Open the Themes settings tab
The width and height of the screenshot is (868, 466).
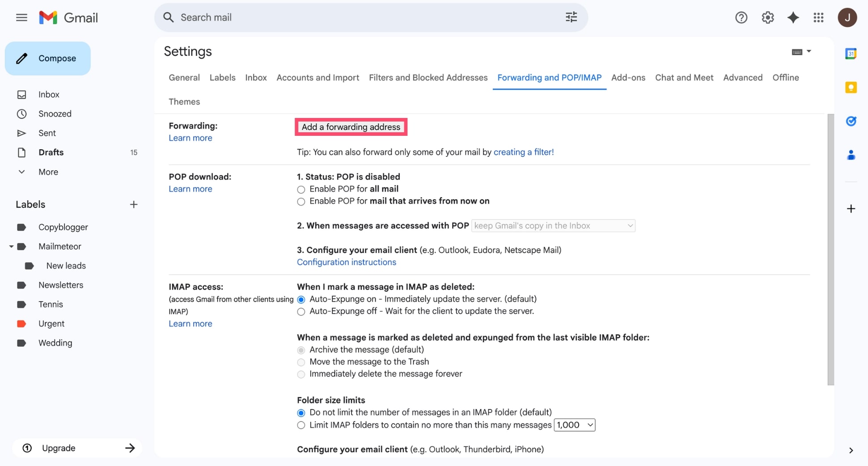coord(184,101)
